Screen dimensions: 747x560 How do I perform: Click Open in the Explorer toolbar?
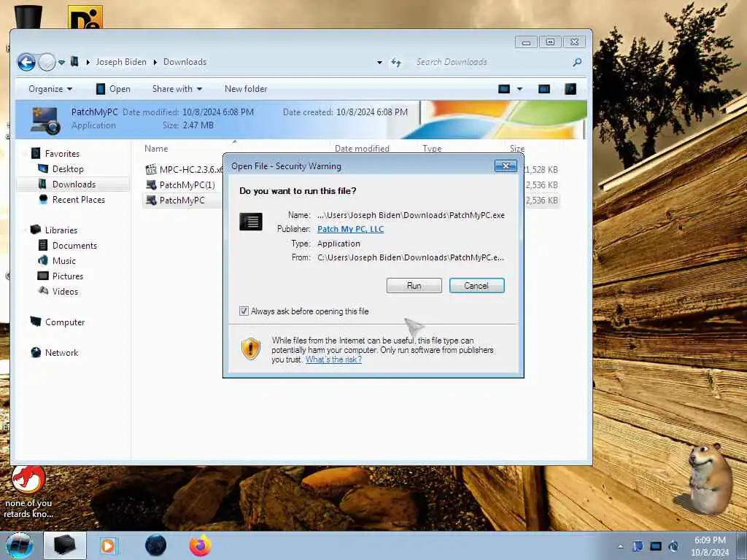coord(113,89)
